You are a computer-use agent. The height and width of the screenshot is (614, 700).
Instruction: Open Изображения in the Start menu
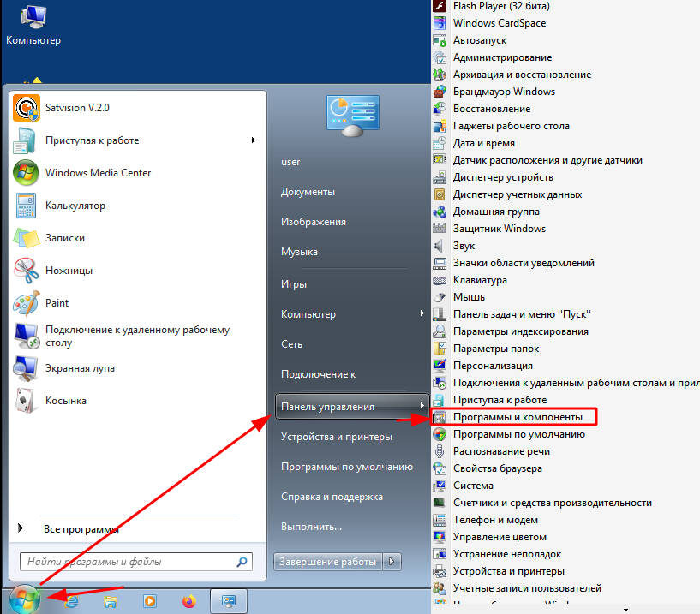pos(314,222)
